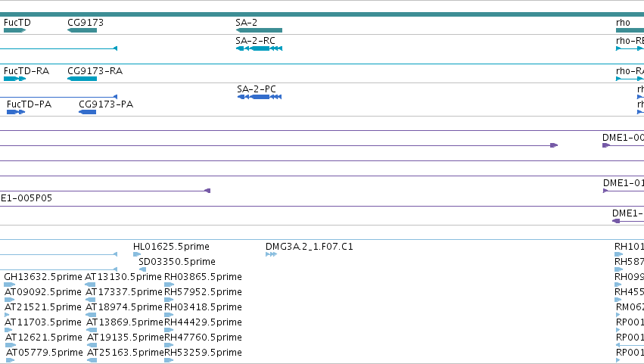Select the AT19135.5prime EST
This screenshot has width=644, height=364.
pos(126,338)
